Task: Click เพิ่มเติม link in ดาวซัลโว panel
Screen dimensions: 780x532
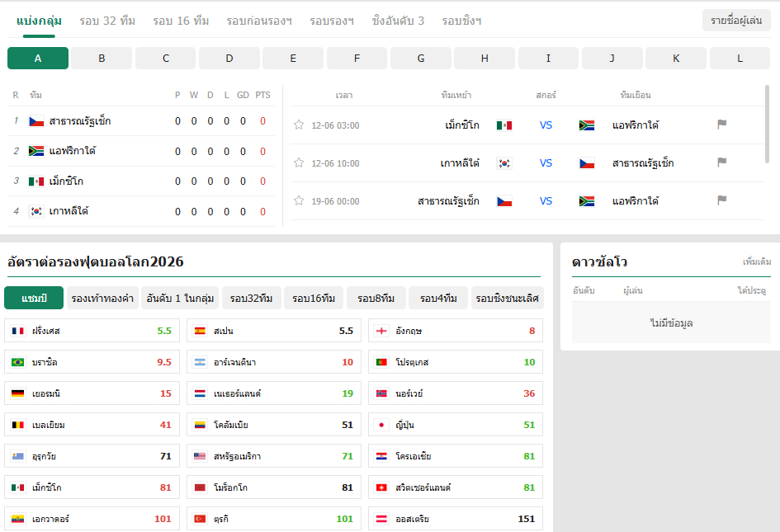Action: coord(757,261)
